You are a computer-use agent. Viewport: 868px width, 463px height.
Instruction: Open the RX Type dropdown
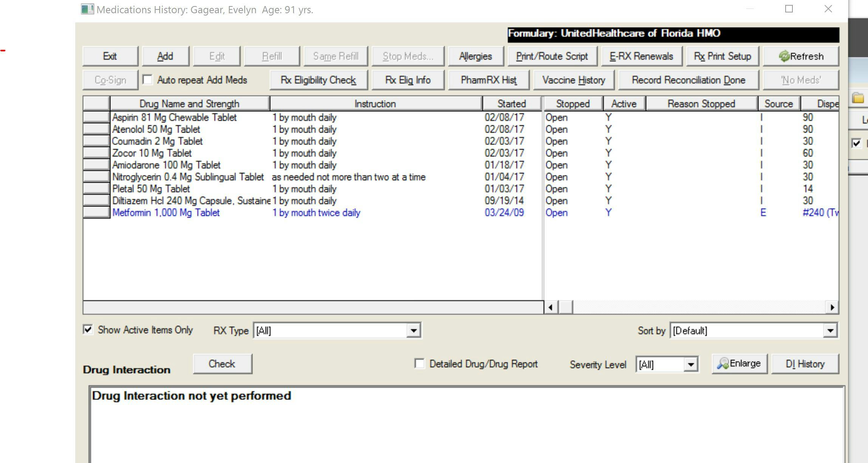(x=413, y=330)
